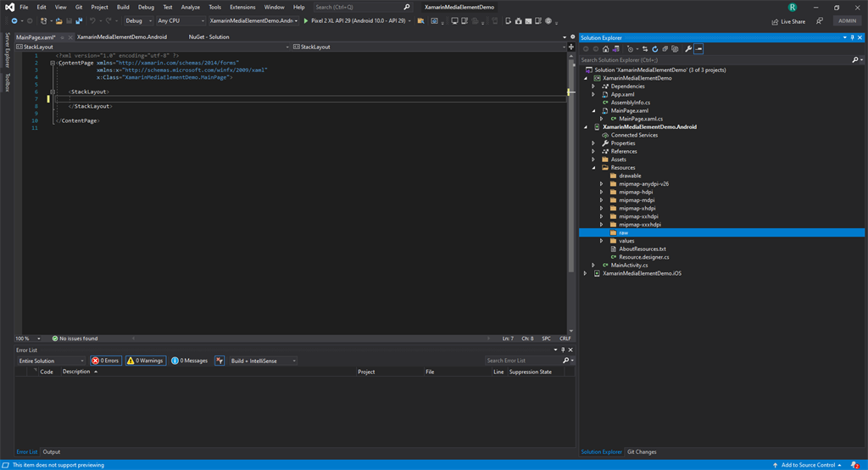The image size is (868, 470).
Task: Click the Live Share button
Action: tap(789, 21)
